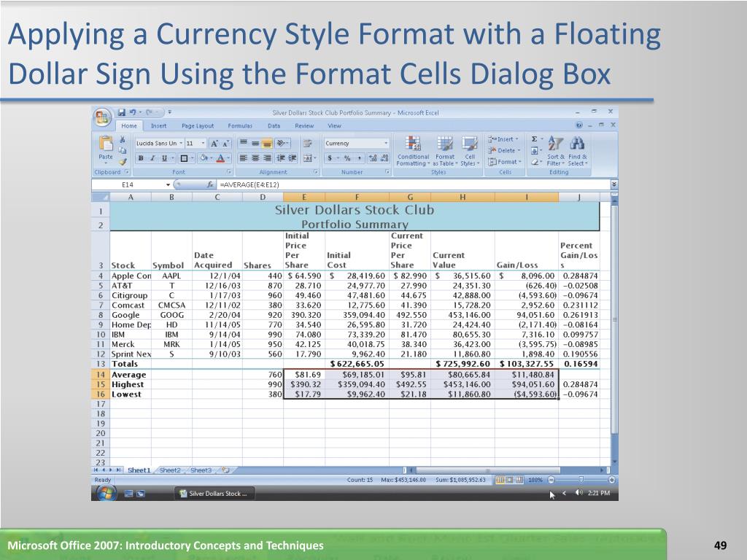
Task: Open the Review ribbon tab
Action: click(x=304, y=125)
